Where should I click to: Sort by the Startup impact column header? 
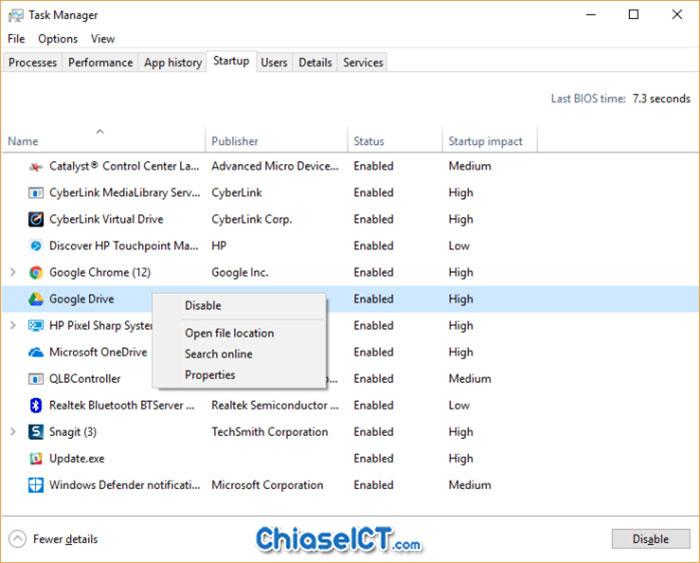[x=490, y=141]
